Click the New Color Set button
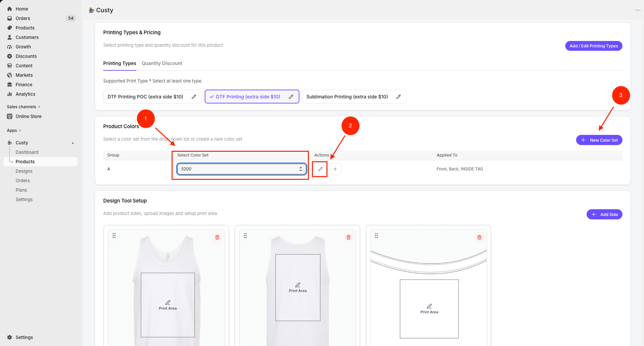The image size is (644, 346). (599, 140)
